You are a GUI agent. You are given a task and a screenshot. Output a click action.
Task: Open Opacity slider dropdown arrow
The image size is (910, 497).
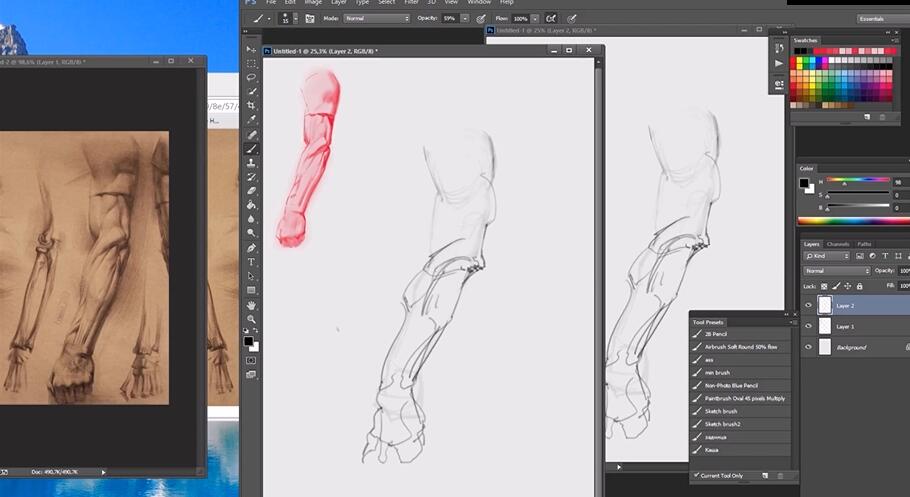pos(465,19)
